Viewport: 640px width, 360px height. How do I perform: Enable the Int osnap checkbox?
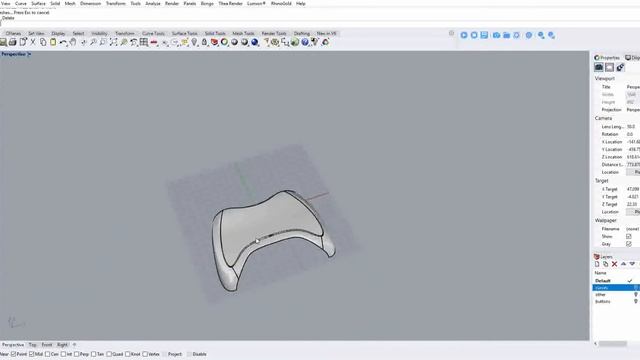click(x=63, y=354)
